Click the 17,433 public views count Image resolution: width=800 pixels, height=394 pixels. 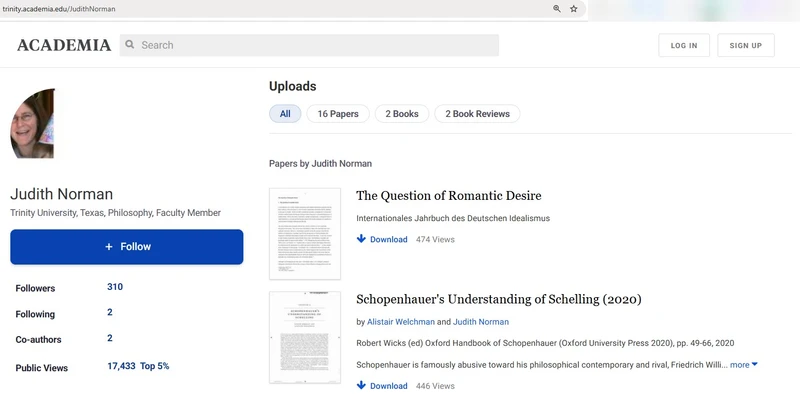(x=121, y=366)
